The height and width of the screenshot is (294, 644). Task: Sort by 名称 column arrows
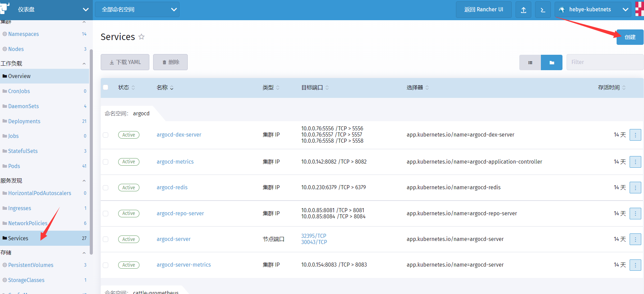[172, 88]
